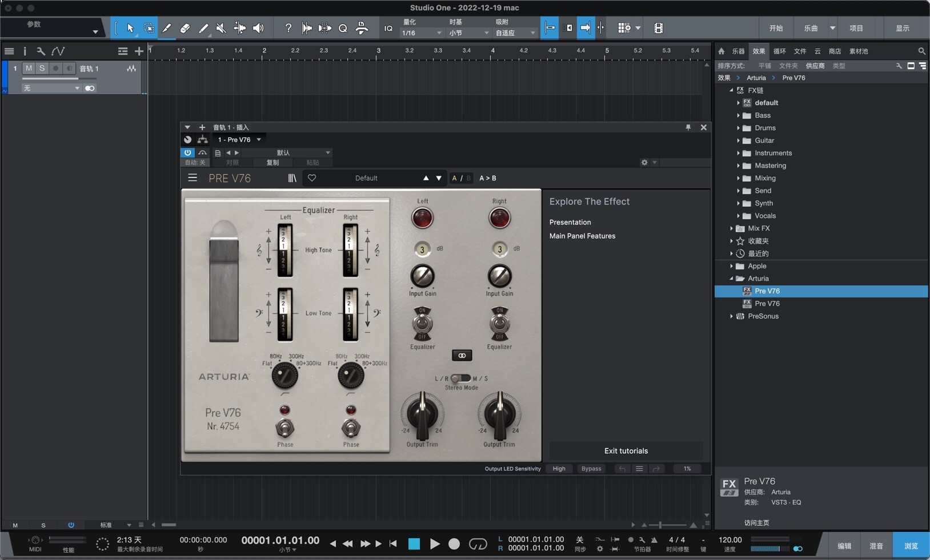Expand the PreSonus vendor folder
Image resolution: width=930 pixels, height=560 pixels.
coord(731,316)
